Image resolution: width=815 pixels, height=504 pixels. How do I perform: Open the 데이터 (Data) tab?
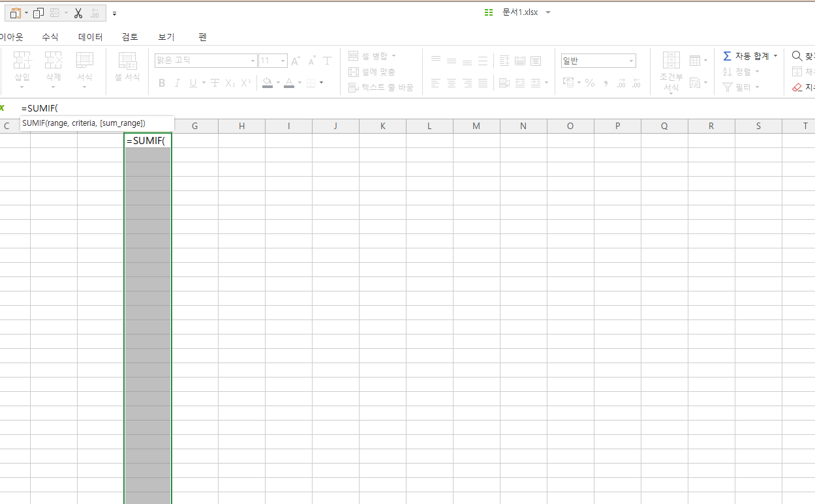(x=91, y=37)
